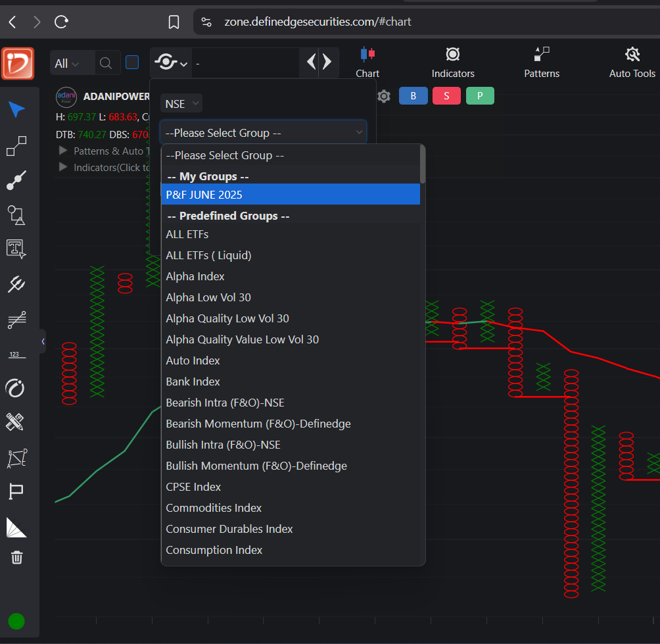Select the text annotation tool
The image size is (660, 644).
(16, 249)
